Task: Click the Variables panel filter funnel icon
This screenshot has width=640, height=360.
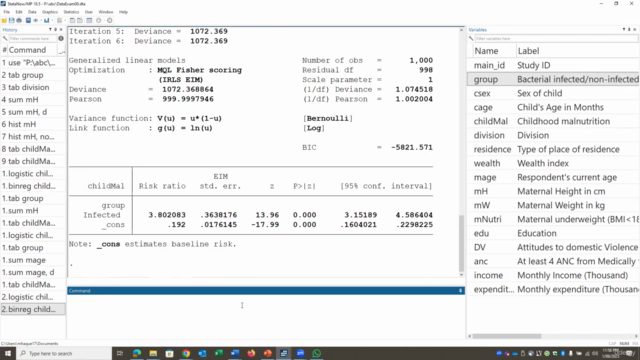Action: pos(624,30)
